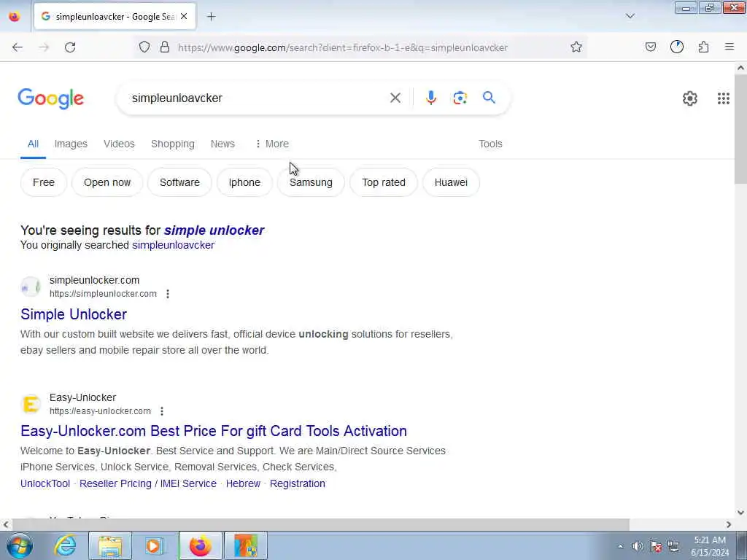Viewport: 747px width, 560px height.
Task: Click the Easy-Unlocker site favicon
Action: tap(31, 404)
